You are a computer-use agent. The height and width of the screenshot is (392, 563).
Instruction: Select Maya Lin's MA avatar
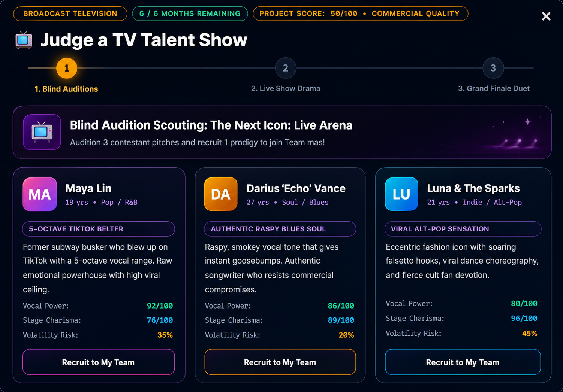pos(40,194)
